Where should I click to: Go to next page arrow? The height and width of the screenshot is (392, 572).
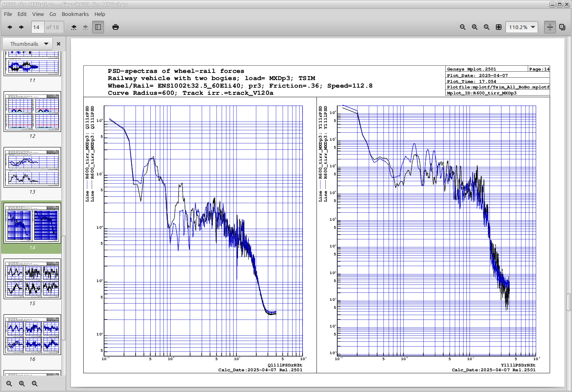point(22,27)
